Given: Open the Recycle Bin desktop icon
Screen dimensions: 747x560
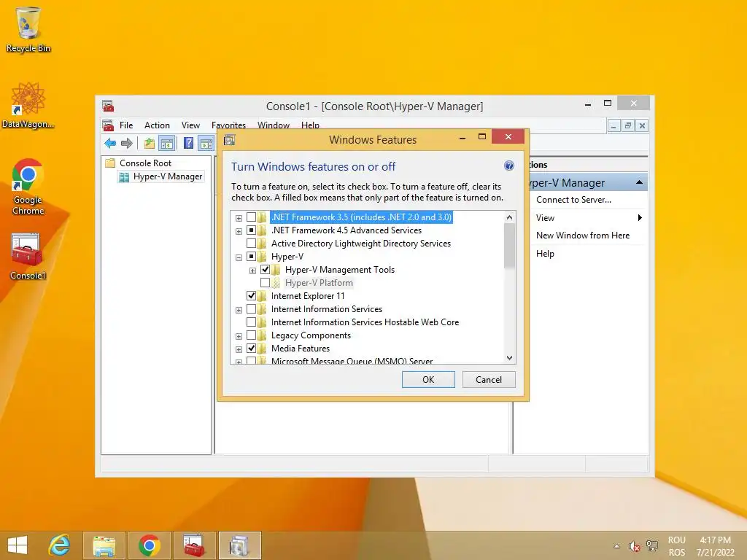Looking at the screenshot, I should [28, 29].
